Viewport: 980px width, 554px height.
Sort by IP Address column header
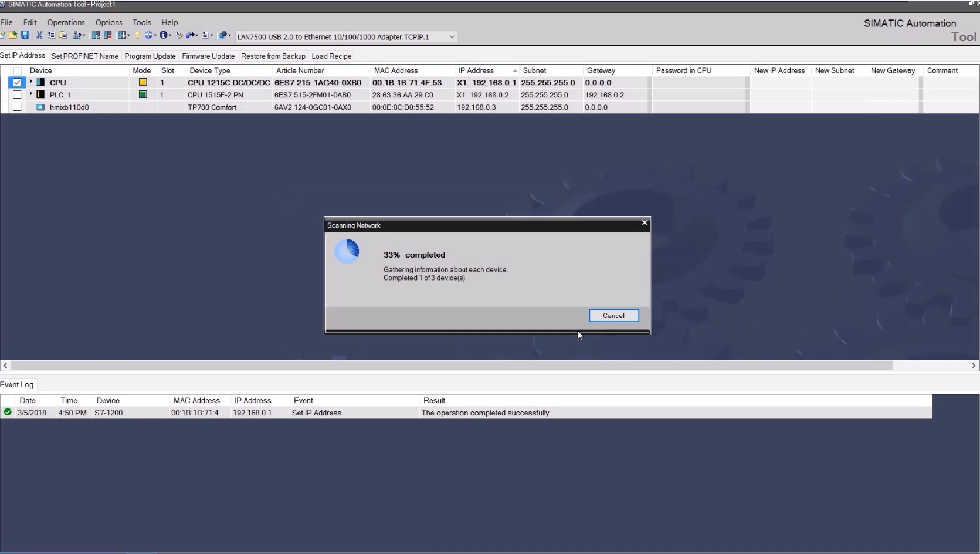point(476,70)
